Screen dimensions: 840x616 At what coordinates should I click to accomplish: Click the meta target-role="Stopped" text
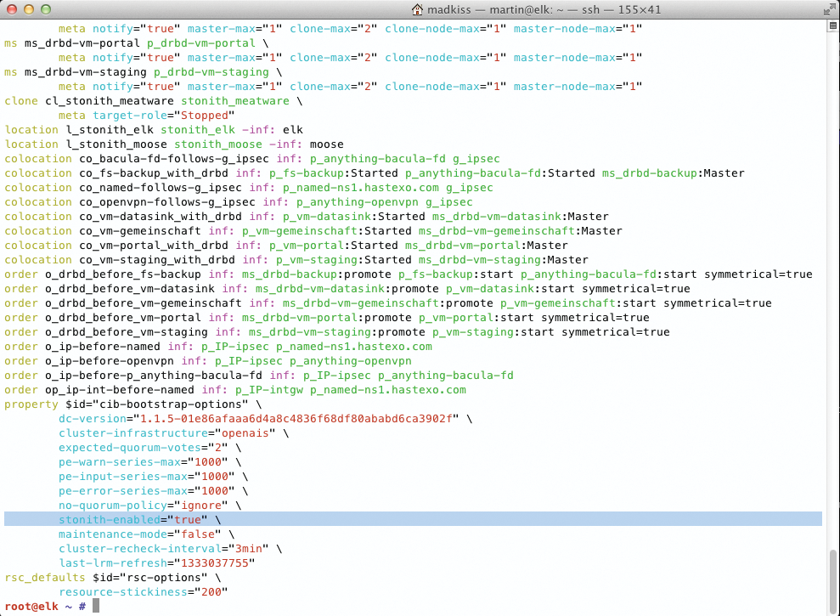pyautogui.click(x=147, y=115)
